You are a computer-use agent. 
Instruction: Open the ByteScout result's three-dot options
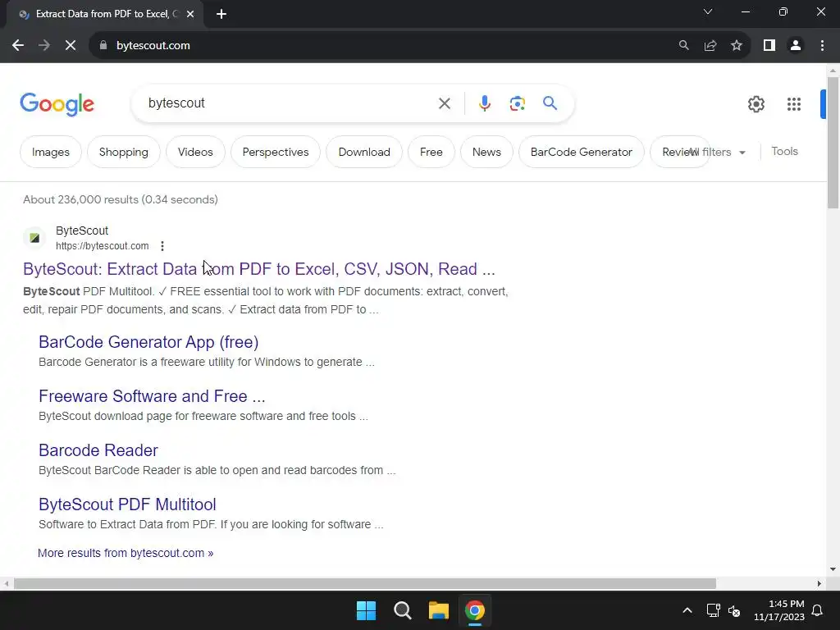click(162, 246)
